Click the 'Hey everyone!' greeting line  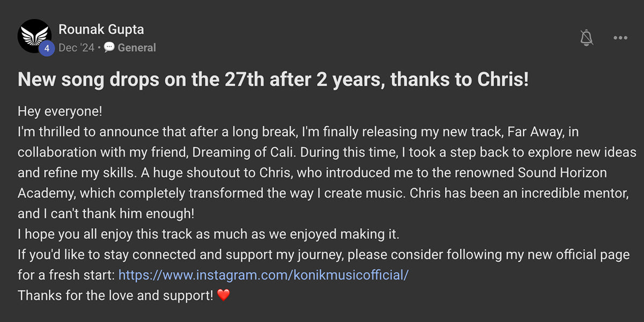(60, 112)
